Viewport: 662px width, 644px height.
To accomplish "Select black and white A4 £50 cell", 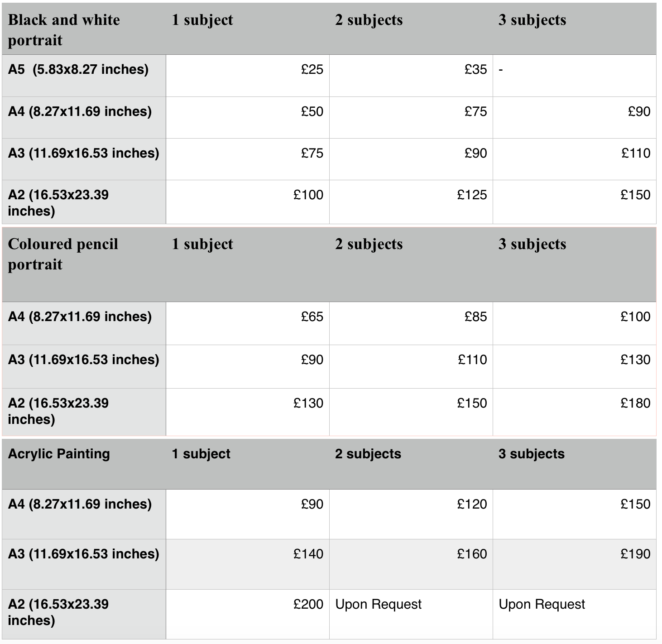I will click(x=312, y=111).
